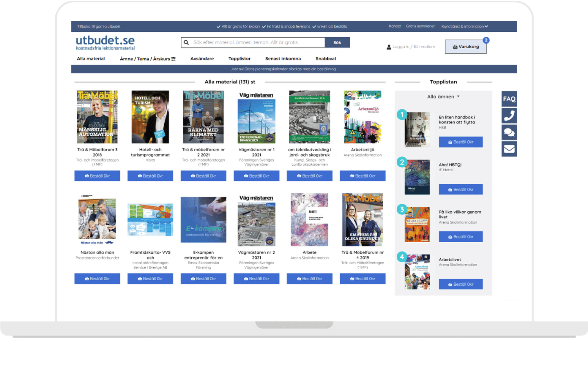Click the envelope email sidebar icon
Screen dimensions: 588x392
tap(509, 149)
